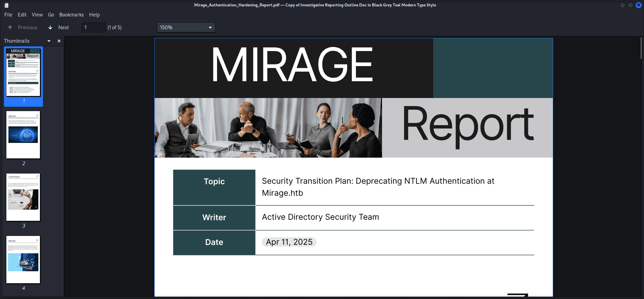Click the application icon in title bar
The height and width of the screenshot is (299, 644).
6,5
